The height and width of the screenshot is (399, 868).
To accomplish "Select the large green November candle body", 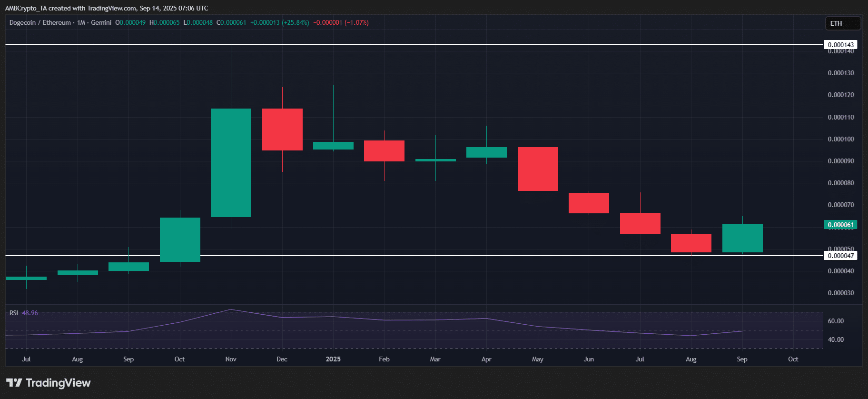I will 231,163.
